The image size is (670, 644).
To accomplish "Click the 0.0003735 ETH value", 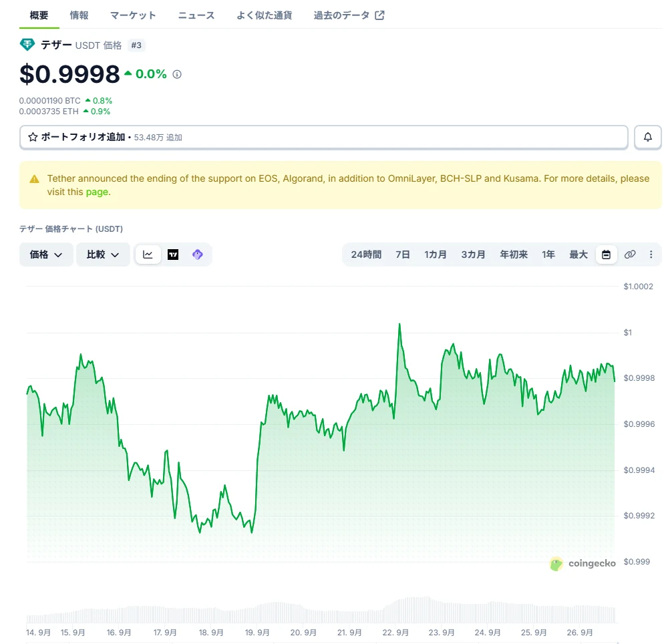I will [49, 112].
